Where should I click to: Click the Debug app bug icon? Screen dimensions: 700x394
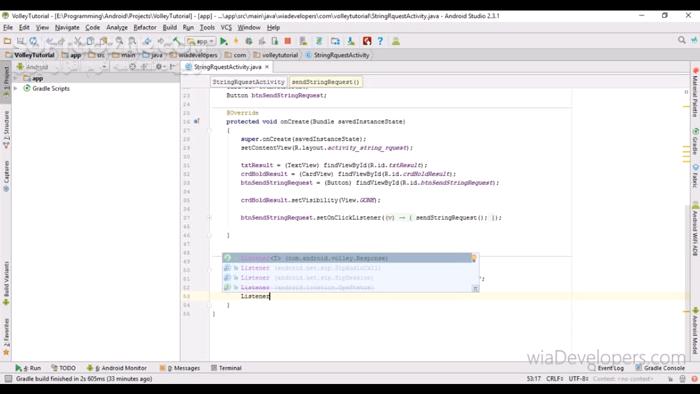[x=249, y=41]
